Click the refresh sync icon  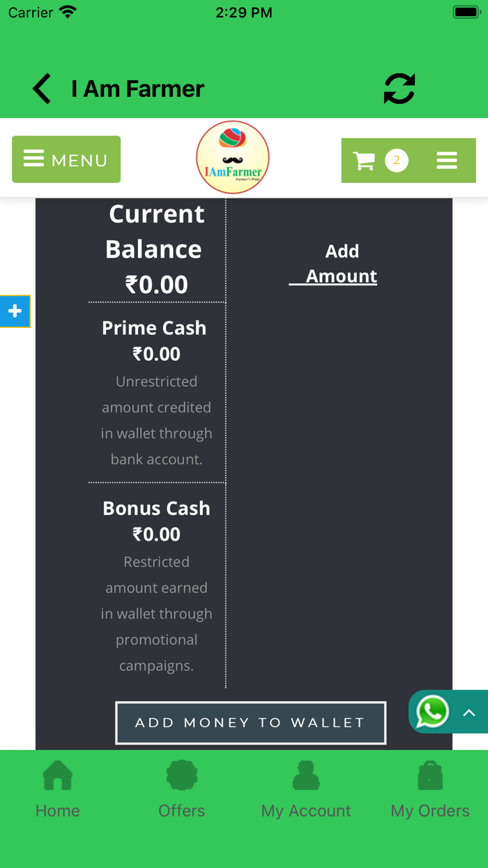[399, 89]
